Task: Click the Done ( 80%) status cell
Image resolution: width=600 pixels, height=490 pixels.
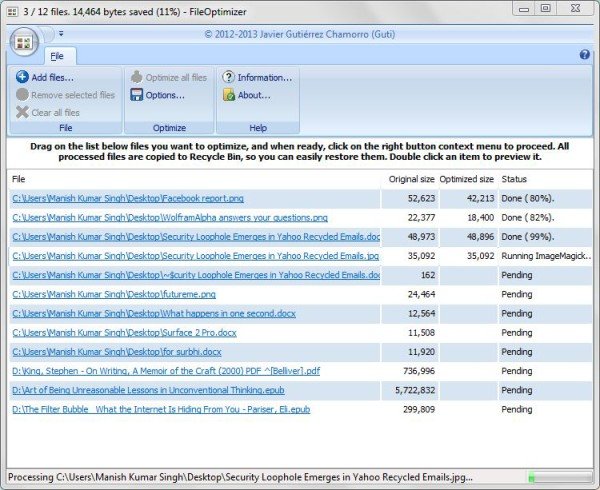Action: coord(528,199)
